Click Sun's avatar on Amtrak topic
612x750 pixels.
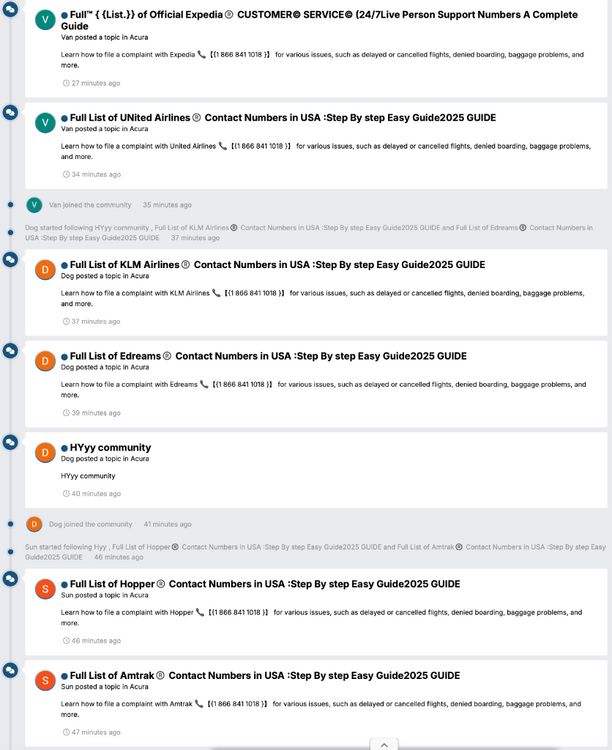pyautogui.click(x=45, y=681)
